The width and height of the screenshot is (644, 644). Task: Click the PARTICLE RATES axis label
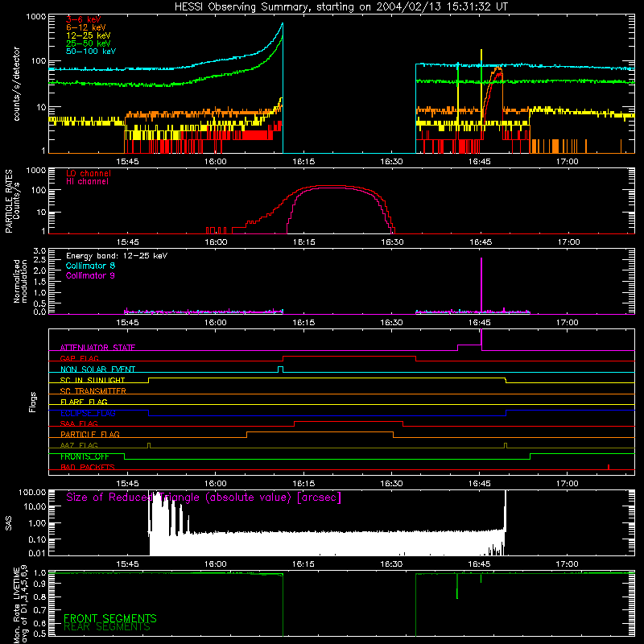coord(12,201)
